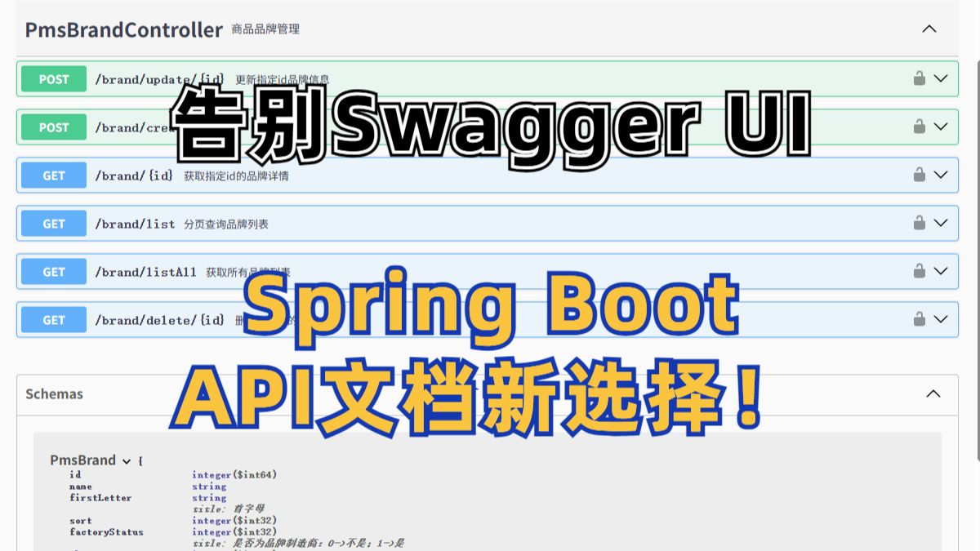Click the 分页查询品牌列表 description
Viewport: 980px width, 551px height.
(226, 224)
